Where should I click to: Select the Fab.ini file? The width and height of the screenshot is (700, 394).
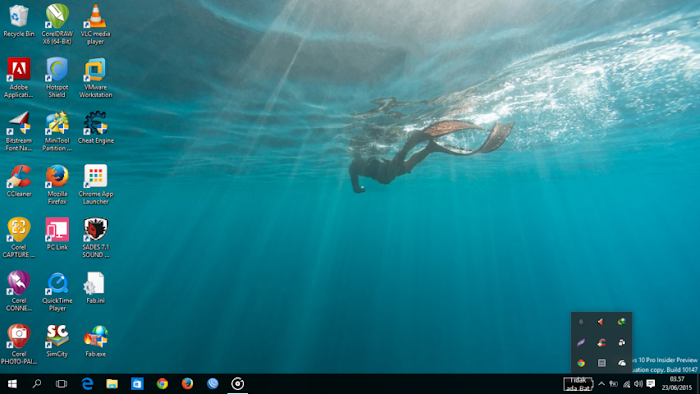tap(96, 288)
